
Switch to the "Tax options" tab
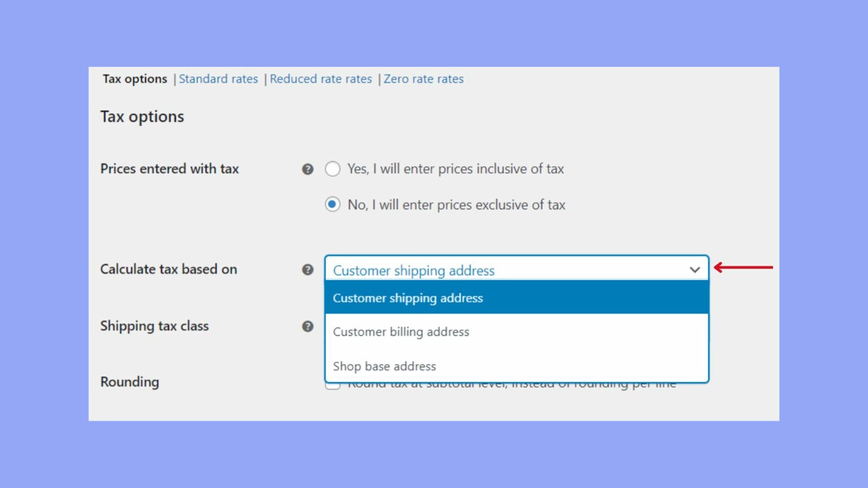coord(134,79)
